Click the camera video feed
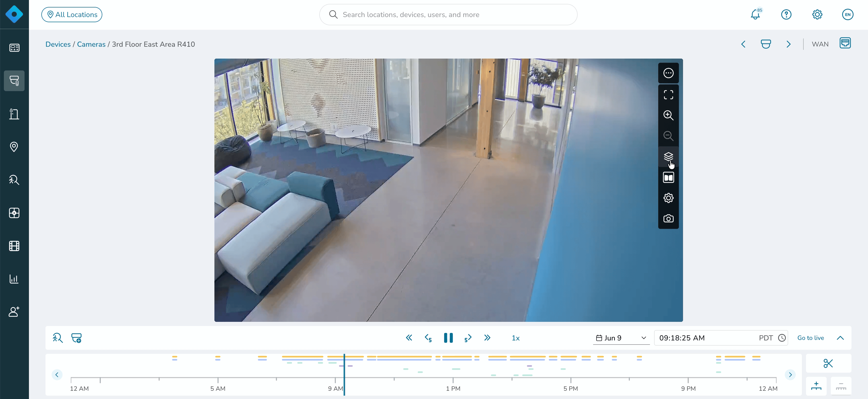 448,190
